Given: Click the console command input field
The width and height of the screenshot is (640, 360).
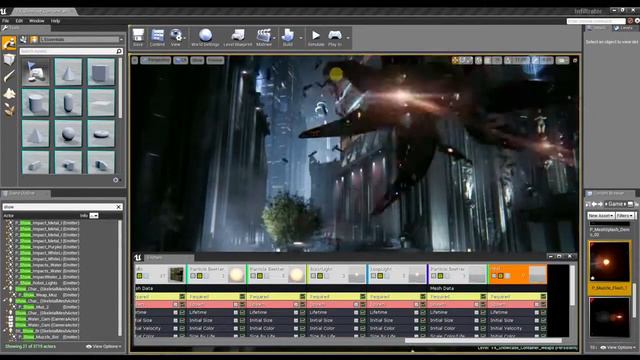Looking at the screenshot, I should [x=596, y=21].
